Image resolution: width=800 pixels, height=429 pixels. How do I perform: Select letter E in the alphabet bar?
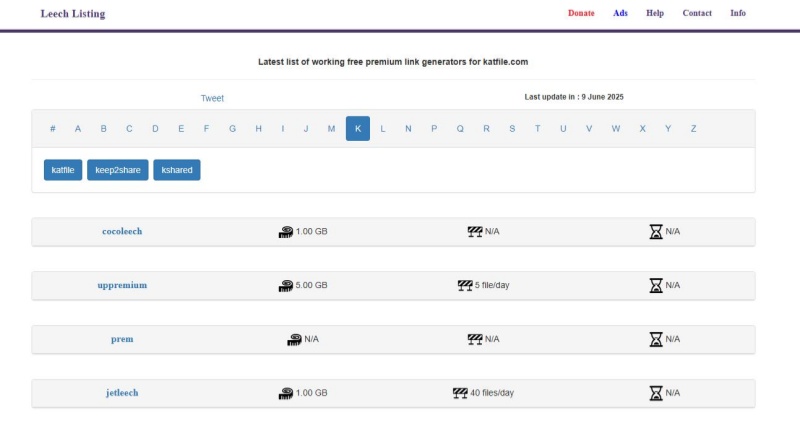181,129
